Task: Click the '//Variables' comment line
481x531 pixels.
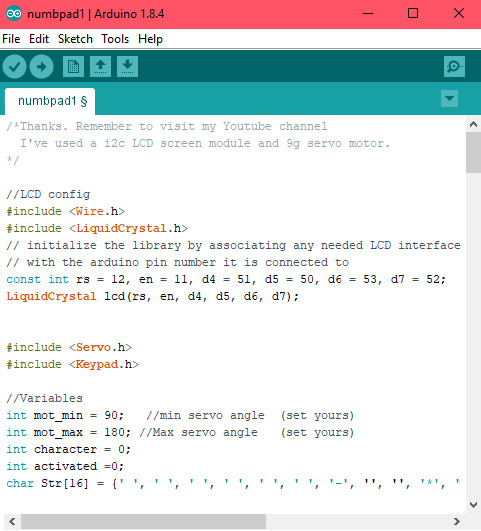Action: pyautogui.click(x=44, y=398)
